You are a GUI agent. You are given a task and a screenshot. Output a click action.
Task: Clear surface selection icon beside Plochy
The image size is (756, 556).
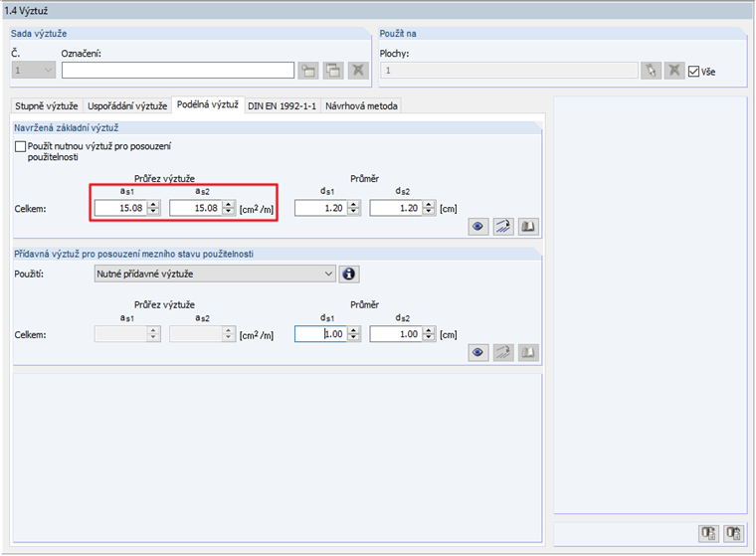[x=674, y=71]
